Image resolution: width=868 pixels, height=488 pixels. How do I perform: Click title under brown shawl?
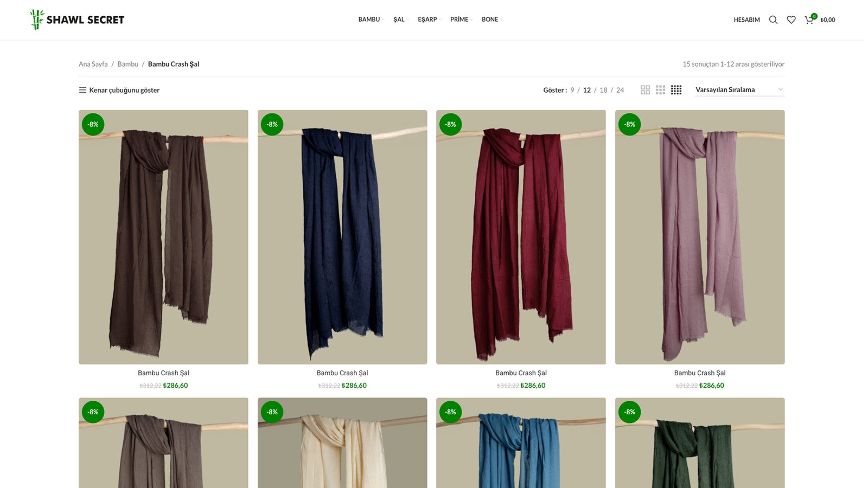163,373
